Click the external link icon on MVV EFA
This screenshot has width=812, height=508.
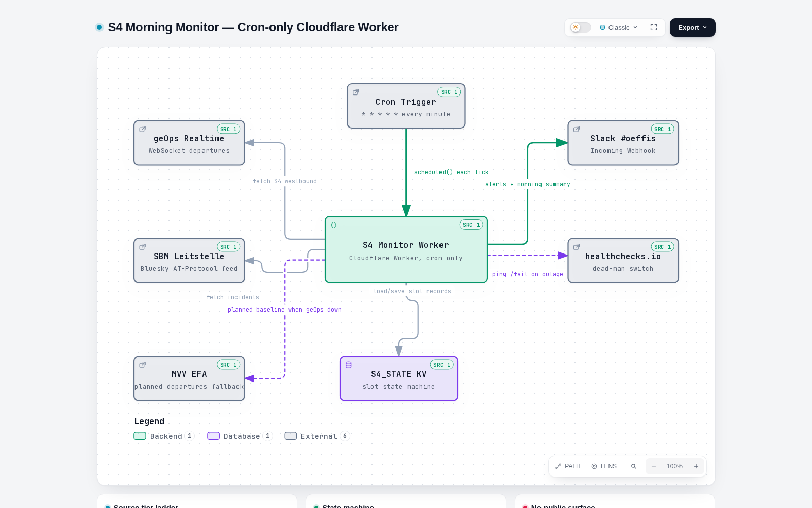click(x=143, y=365)
